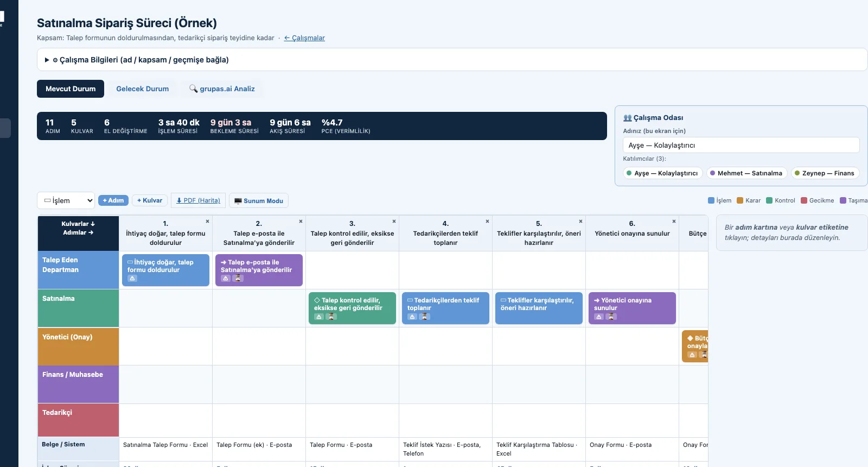
Task: Open the grupas.ai Analiz tab
Action: click(x=222, y=89)
